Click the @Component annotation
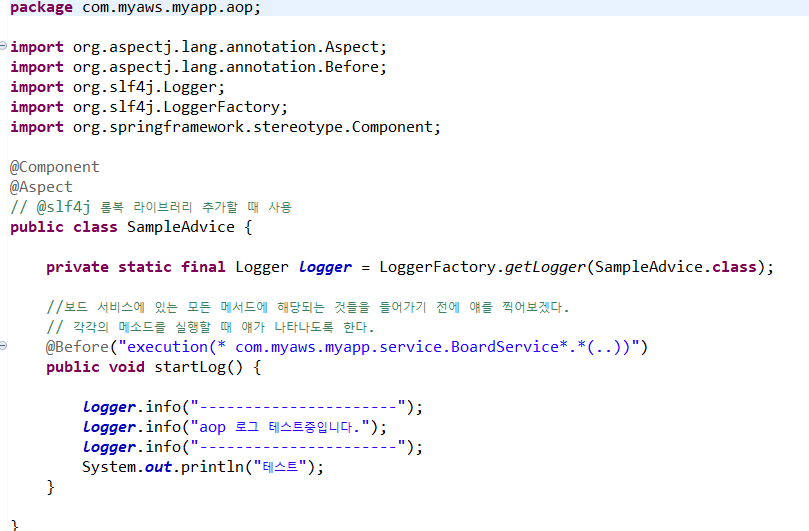This screenshot has height=531, width=809. coord(55,167)
